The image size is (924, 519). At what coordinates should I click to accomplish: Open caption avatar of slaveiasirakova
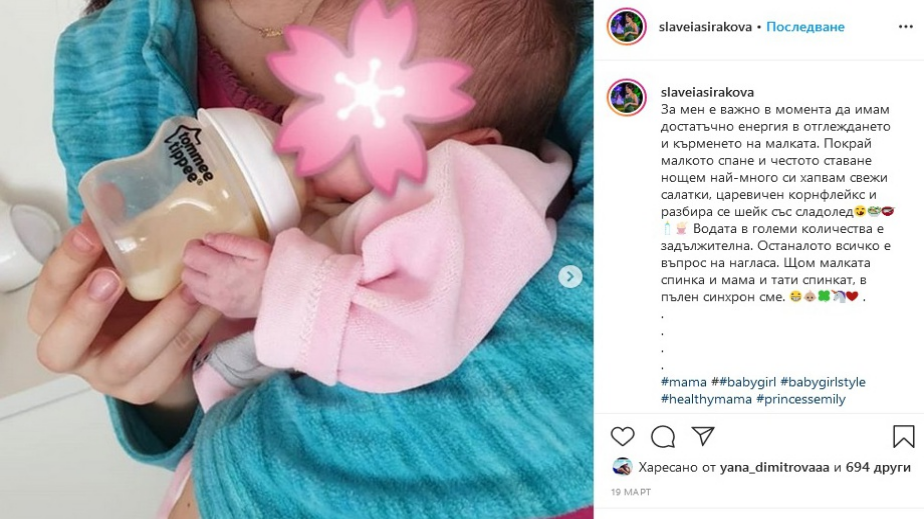tap(626, 97)
